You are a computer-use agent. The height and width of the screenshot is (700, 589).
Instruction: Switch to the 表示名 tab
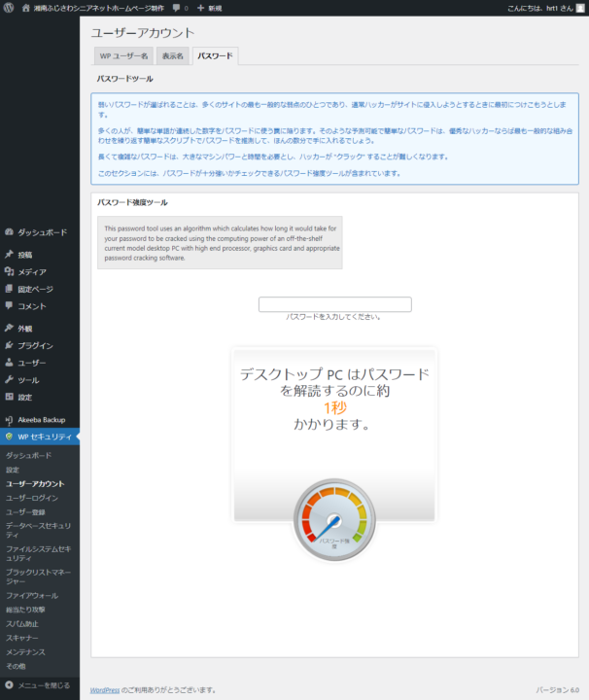pos(173,55)
